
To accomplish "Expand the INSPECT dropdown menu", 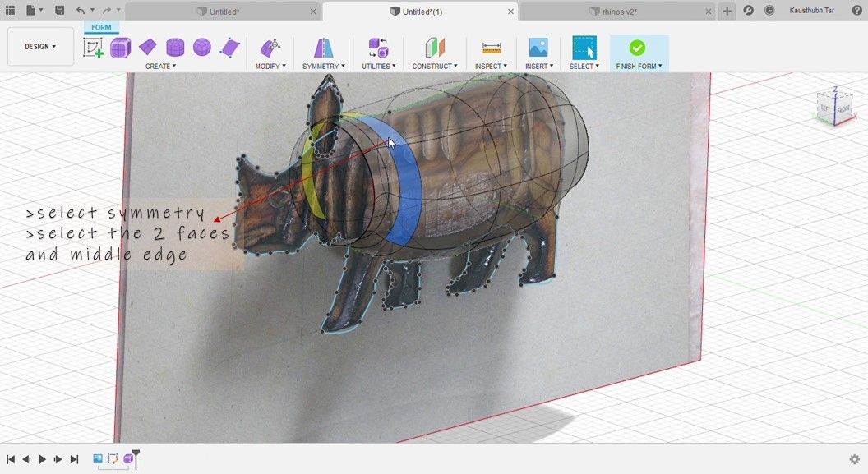I will pyautogui.click(x=491, y=67).
